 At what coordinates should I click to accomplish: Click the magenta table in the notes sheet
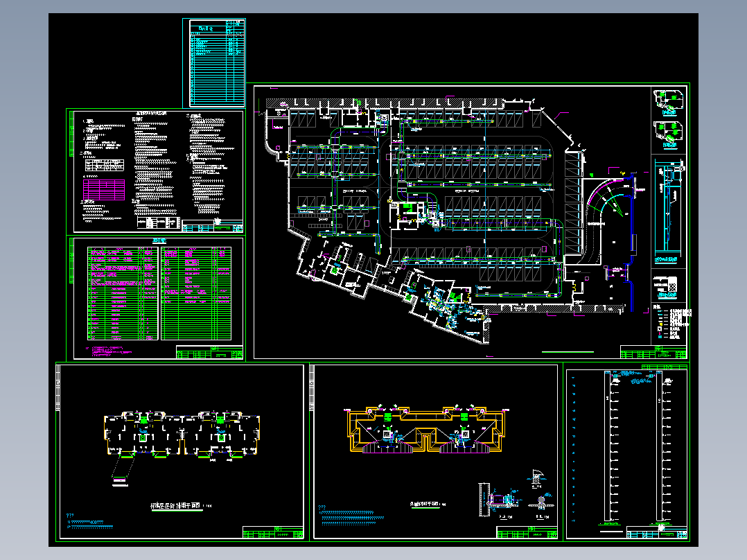104,190
